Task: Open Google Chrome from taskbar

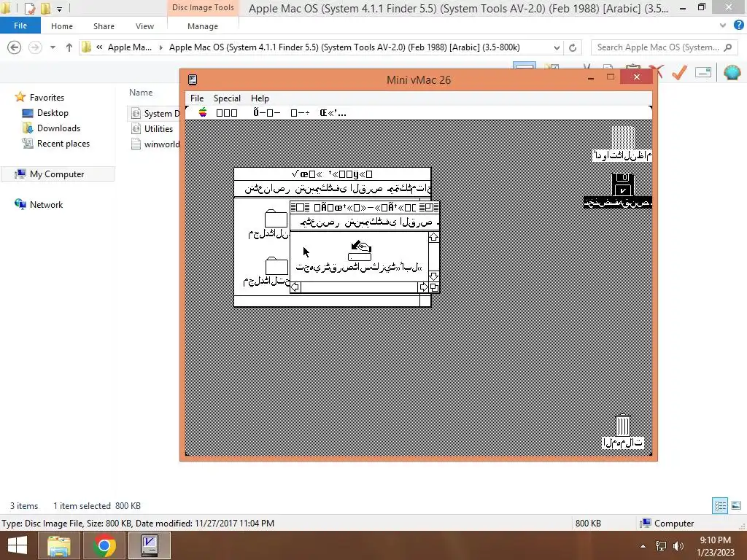Action: (104, 545)
